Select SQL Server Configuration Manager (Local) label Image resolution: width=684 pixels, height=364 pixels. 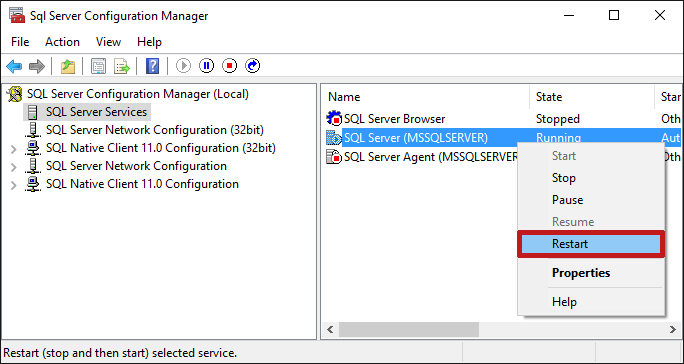[138, 94]
